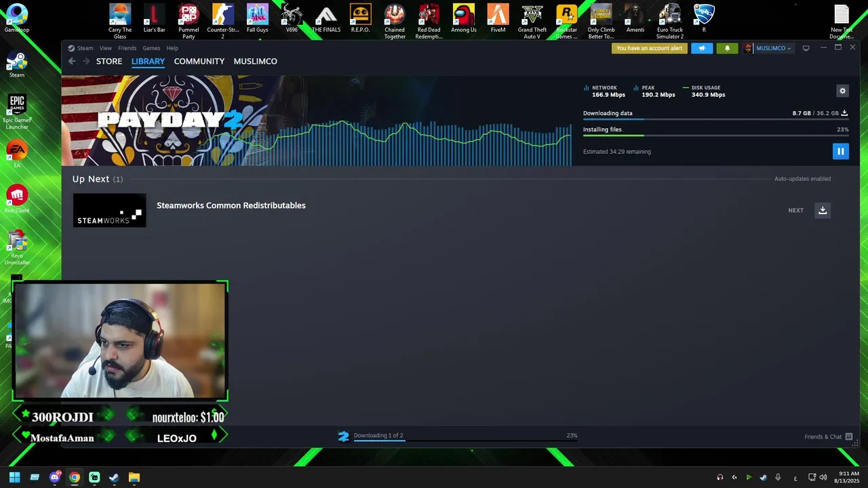Viewport: 868px width, 488px height.
Task: Open Riot Client desktop icon
Action: [x=17, y=199]
